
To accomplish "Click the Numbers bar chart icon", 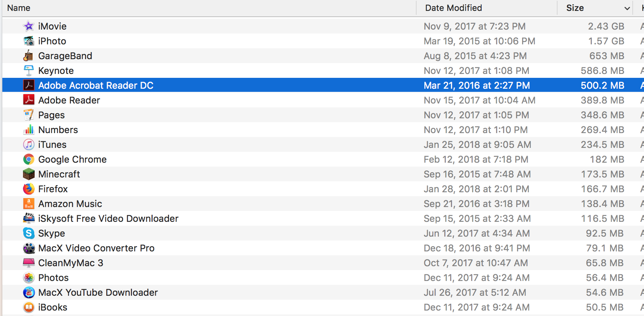I will (28, 130).
